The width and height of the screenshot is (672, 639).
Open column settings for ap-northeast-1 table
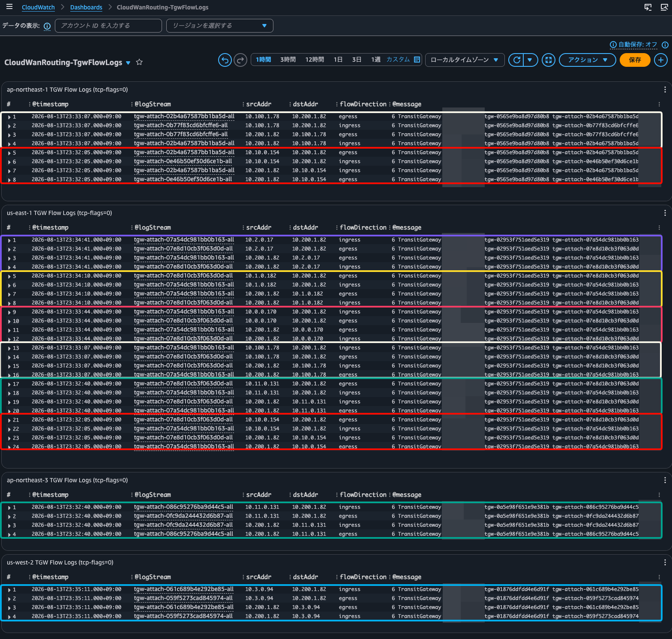[659, 104]
